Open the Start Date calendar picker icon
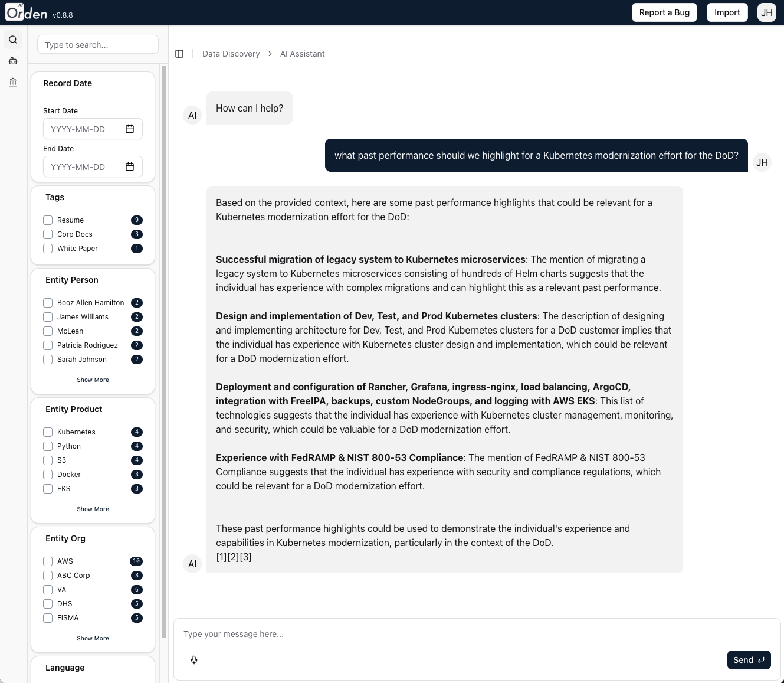The width and height of the screenshot is (784, 683). [129, 129]
